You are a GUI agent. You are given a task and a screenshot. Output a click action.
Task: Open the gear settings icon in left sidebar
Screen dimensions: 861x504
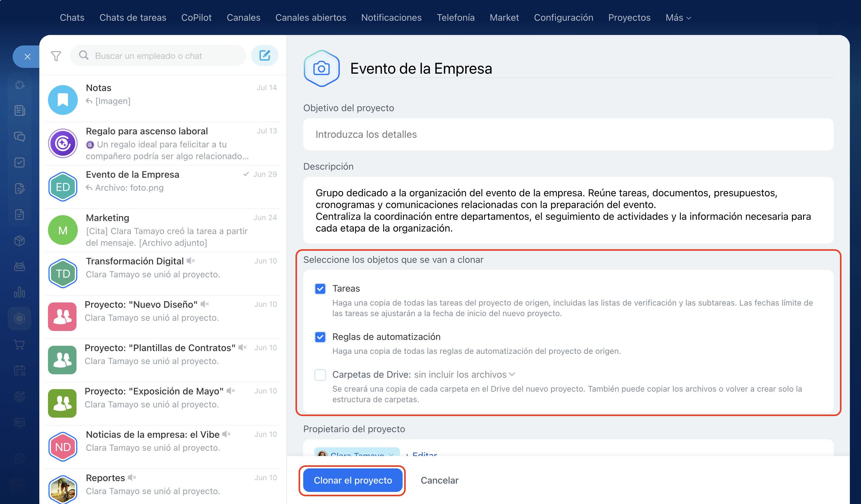click(x=20, y=458)
